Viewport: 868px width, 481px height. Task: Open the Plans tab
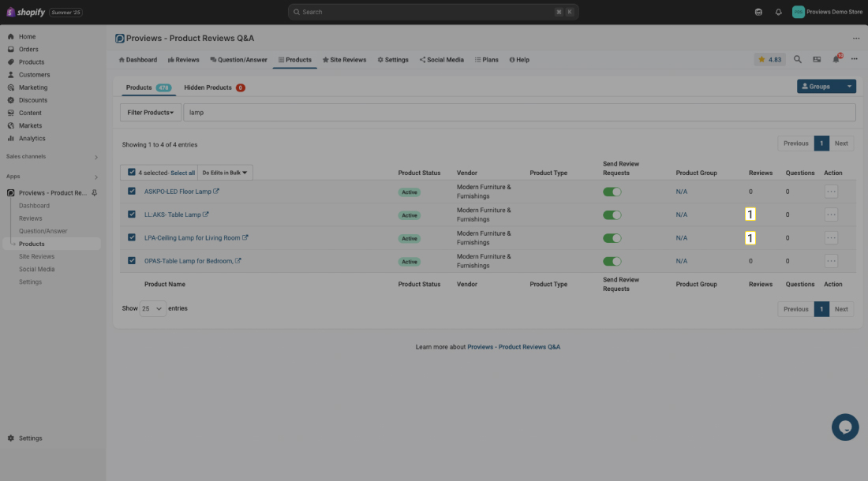coord(487,60)
